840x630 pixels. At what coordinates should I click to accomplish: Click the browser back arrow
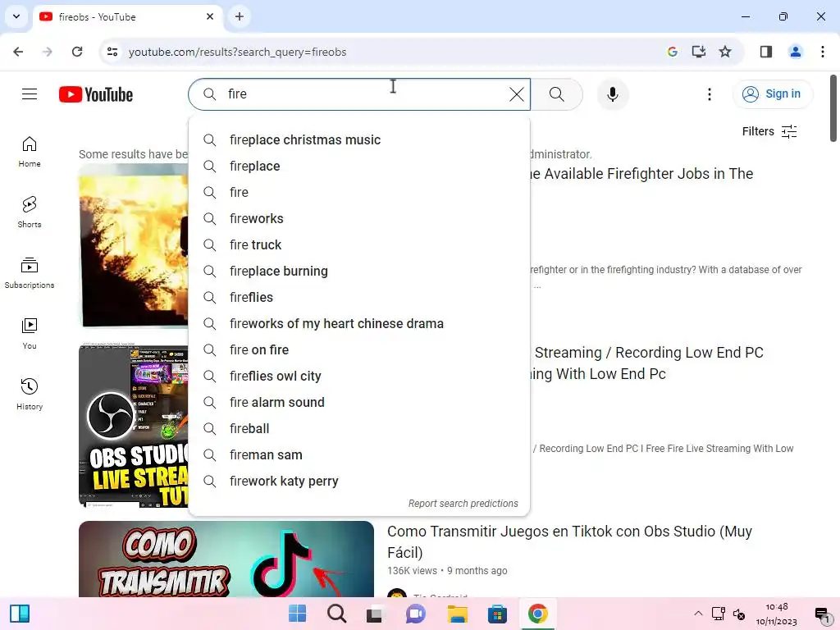click(x=18, y=52)
